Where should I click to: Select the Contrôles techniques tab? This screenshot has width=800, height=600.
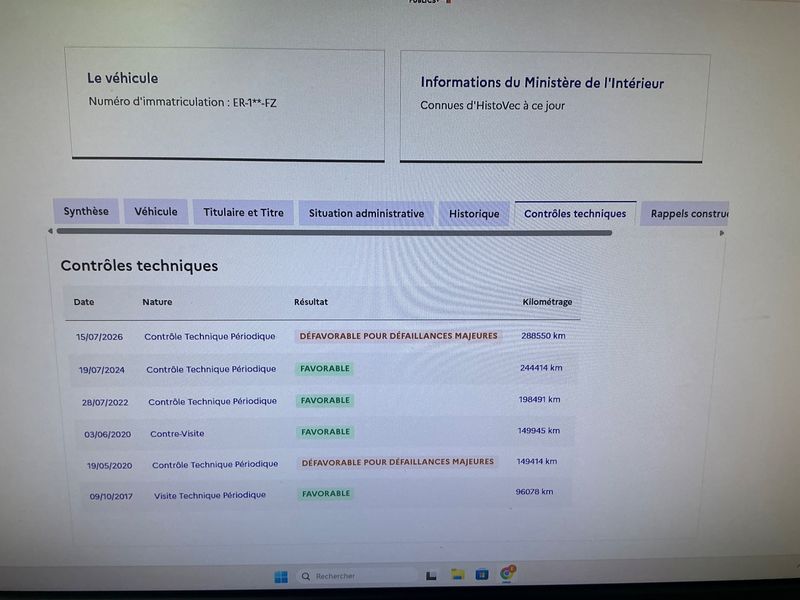tap(575, 214)
